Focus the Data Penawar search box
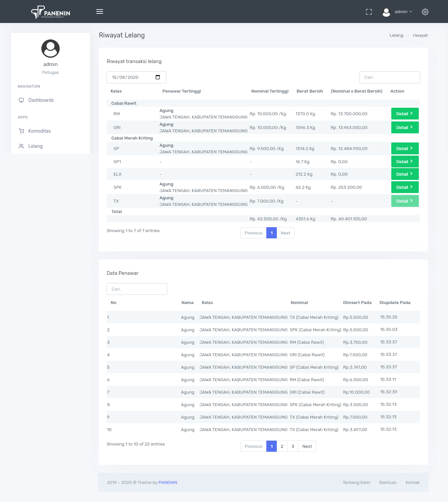Screen dimensions: 448x502 coord(137,289)
